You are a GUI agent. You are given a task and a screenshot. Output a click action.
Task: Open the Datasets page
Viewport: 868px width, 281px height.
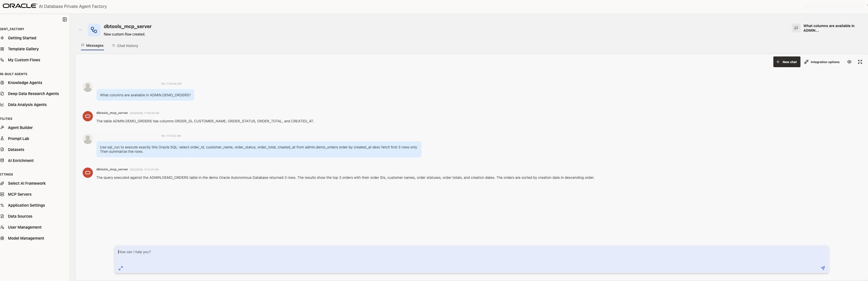(x=16, y=150)
